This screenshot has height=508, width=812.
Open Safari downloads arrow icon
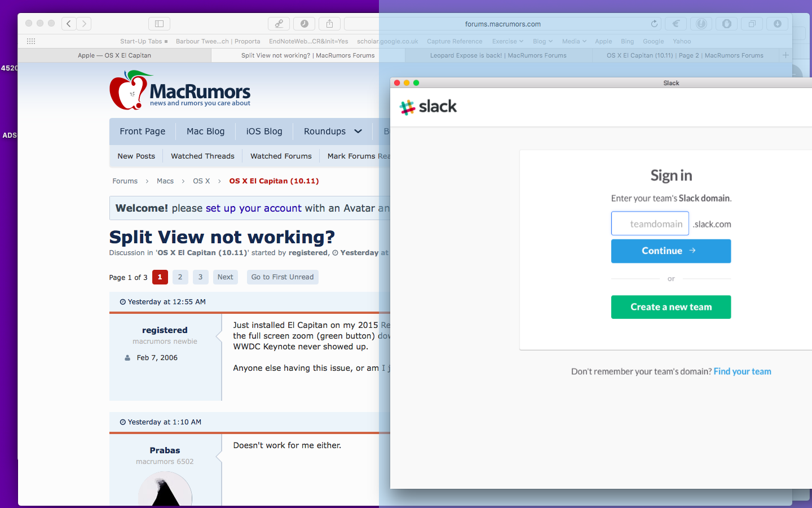(x=777, y=24)
